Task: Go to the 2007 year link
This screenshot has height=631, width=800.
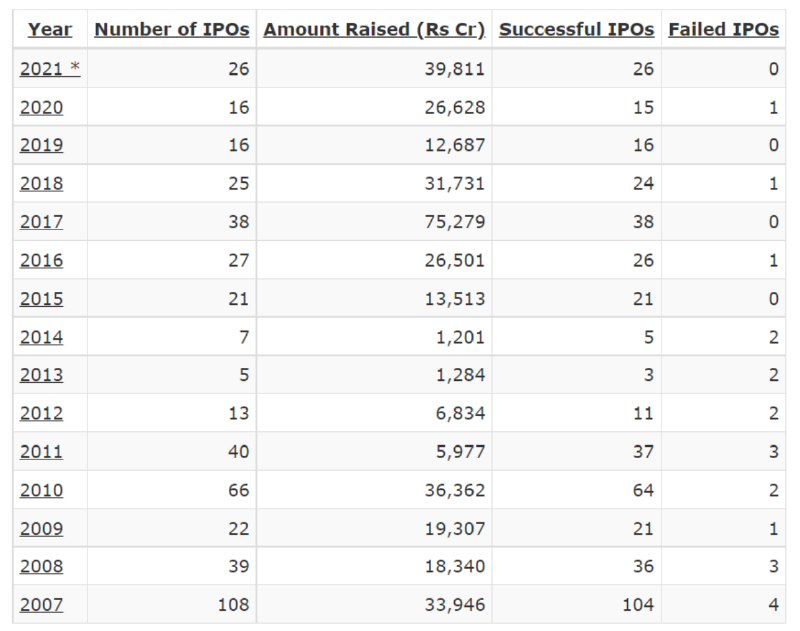Action: [41, 605]
